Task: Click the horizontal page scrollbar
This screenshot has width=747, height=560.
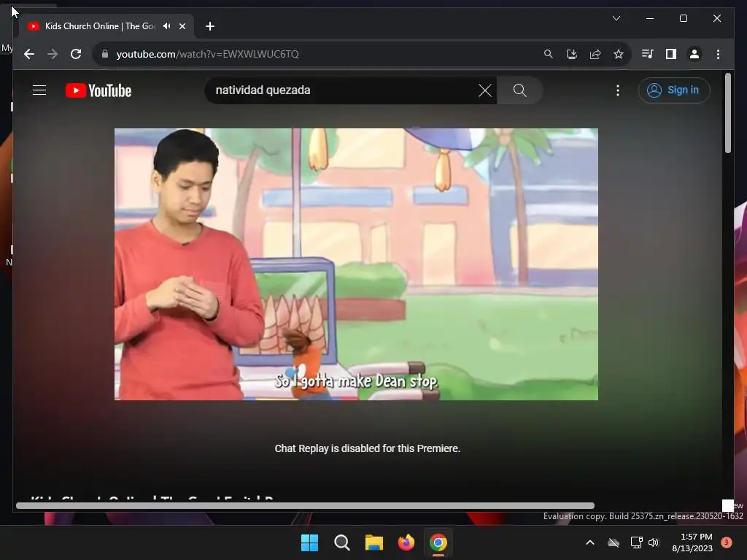Action: coord(305,506)
